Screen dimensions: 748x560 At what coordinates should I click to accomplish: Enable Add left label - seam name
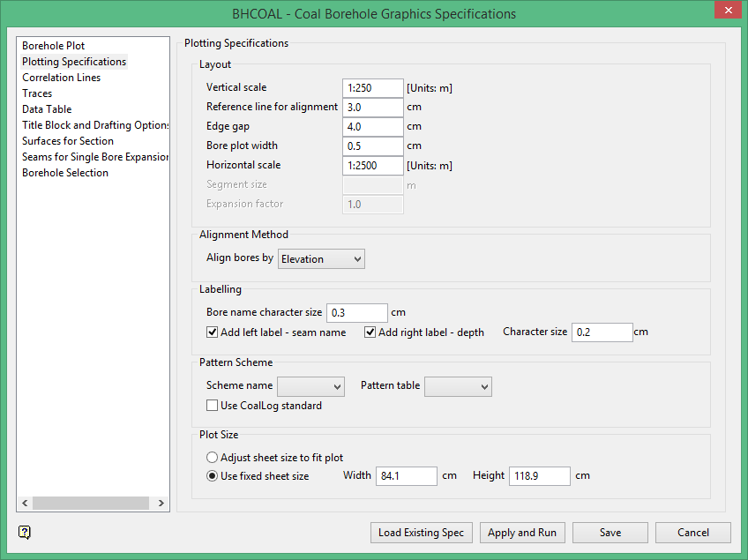coord(213,332)
